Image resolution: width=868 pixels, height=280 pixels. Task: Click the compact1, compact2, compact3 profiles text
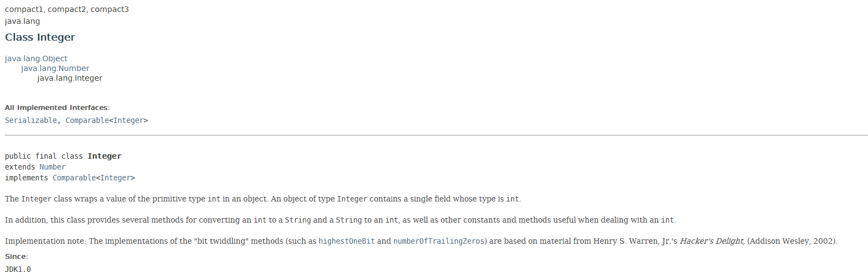point(67,9)
